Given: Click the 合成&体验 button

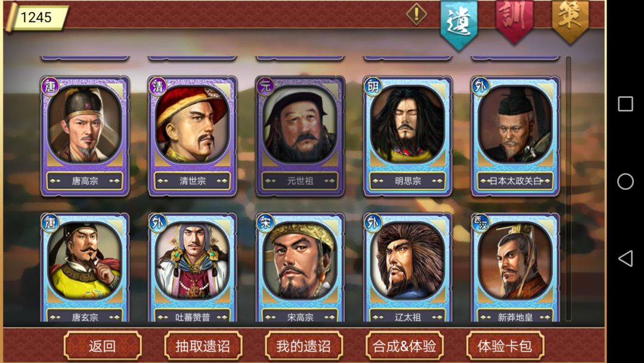Looking at the screenshot, I should tap(404, 346).
